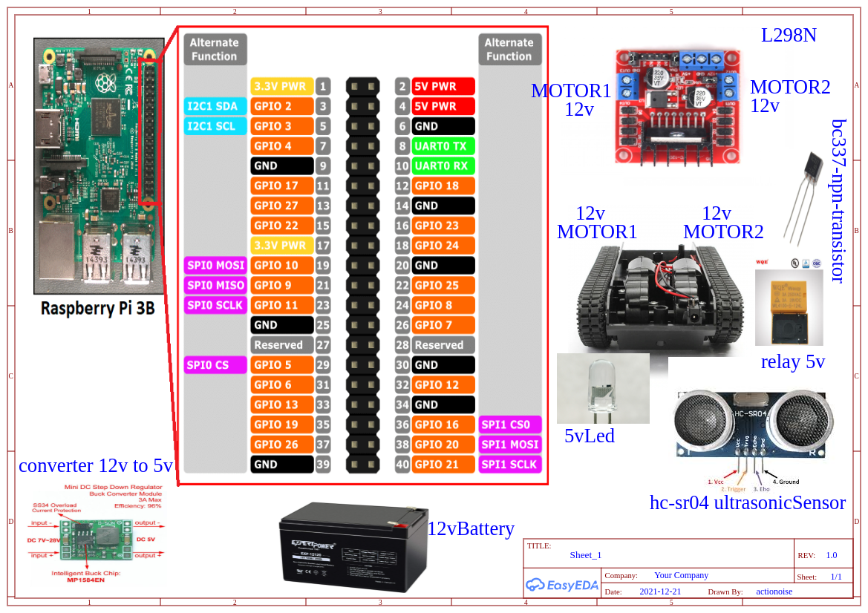Click the clear LED image
This screenshot has width=868, height=613.
click(603, 388)
